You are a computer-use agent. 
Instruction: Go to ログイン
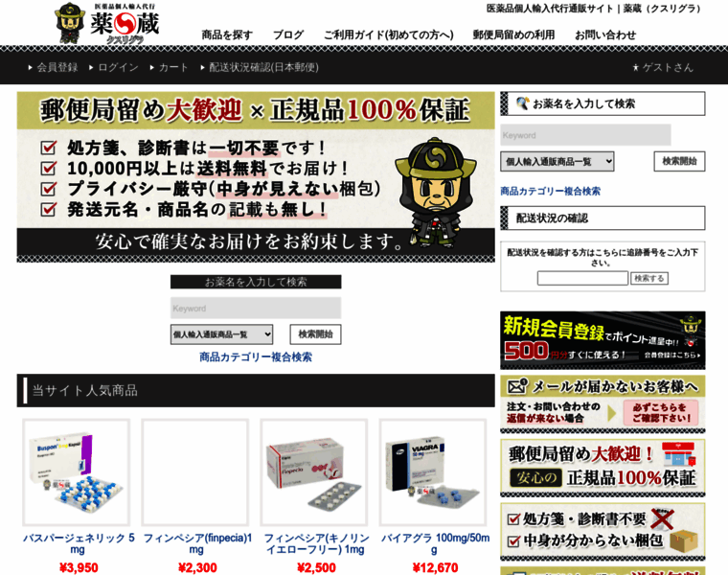tap(119, 67)
